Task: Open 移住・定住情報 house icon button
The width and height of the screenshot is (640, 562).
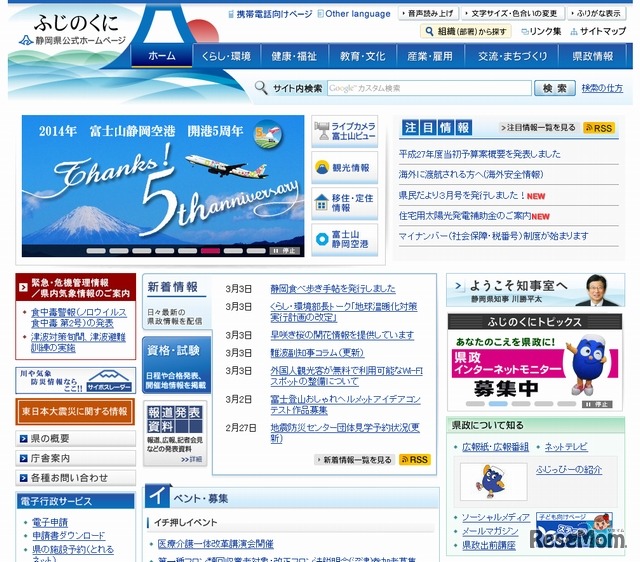Action: 344,203
